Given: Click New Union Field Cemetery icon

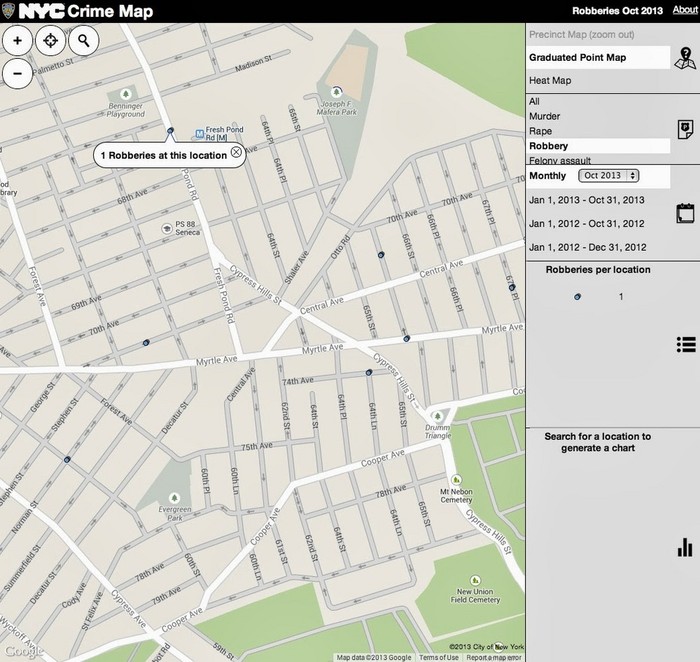Looking at the screenshot, I should click(475, 580).
